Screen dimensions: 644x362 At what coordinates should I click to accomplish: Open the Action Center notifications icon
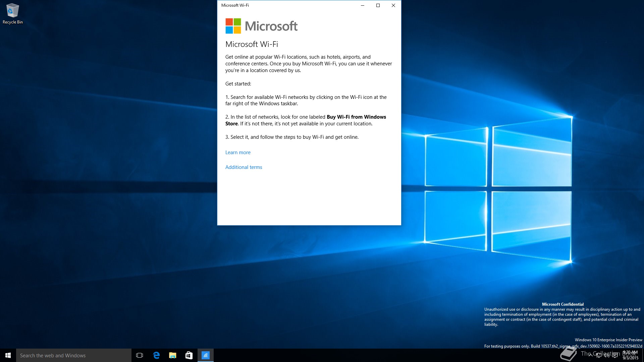click(x=615, y=355)
